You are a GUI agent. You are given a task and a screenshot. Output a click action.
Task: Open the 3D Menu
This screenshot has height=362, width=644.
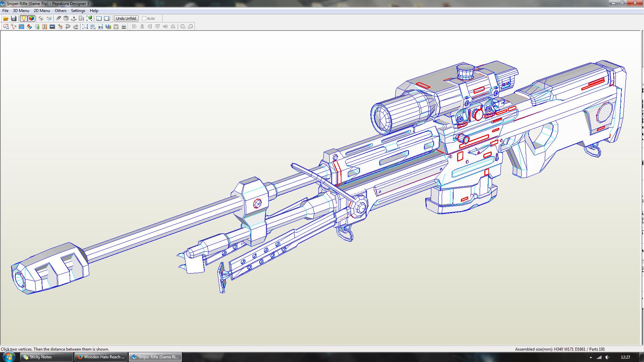click(21, 11)
